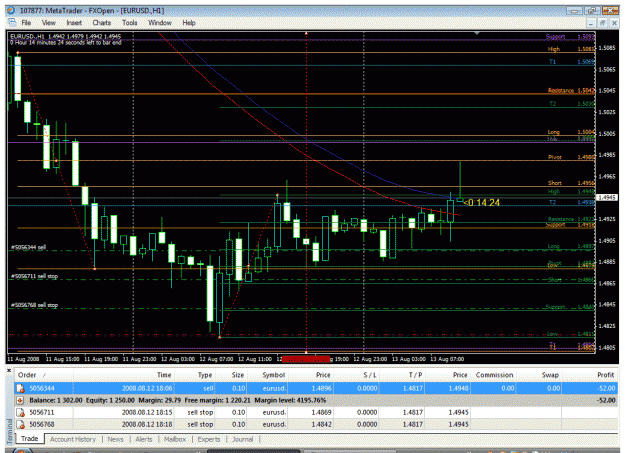Open the Tools menu
Image resolution: width=625 pixels, height=453 pixels.
pos(130,23)
